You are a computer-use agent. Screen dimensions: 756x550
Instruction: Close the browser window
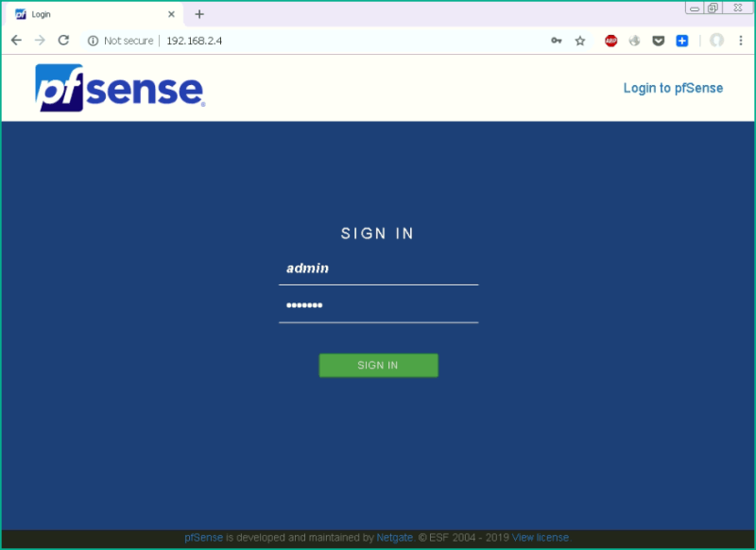click(738, 9)
